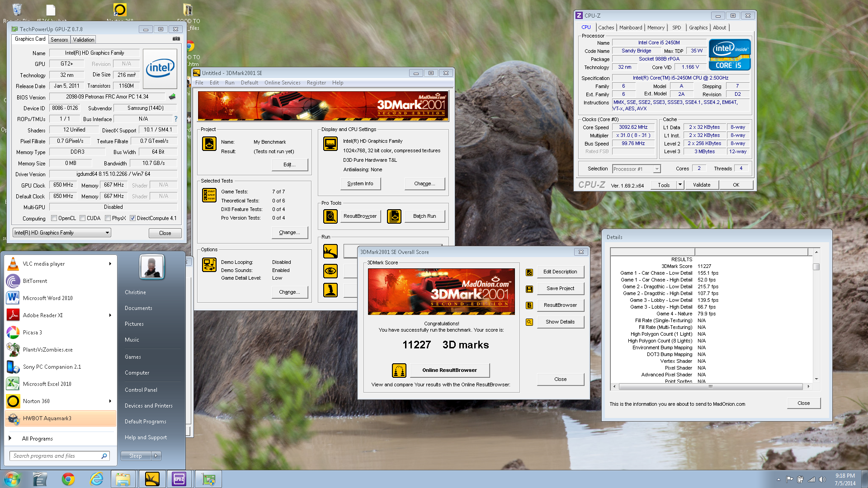
Task: Click the Details horizontal scrollbar thumb
Action: click(711, 387)
